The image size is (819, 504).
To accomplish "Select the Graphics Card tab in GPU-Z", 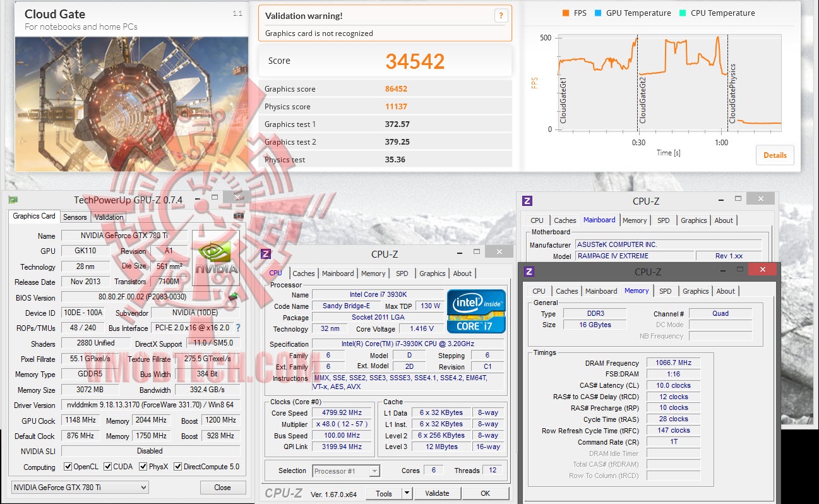I will (x=34, y=216).
